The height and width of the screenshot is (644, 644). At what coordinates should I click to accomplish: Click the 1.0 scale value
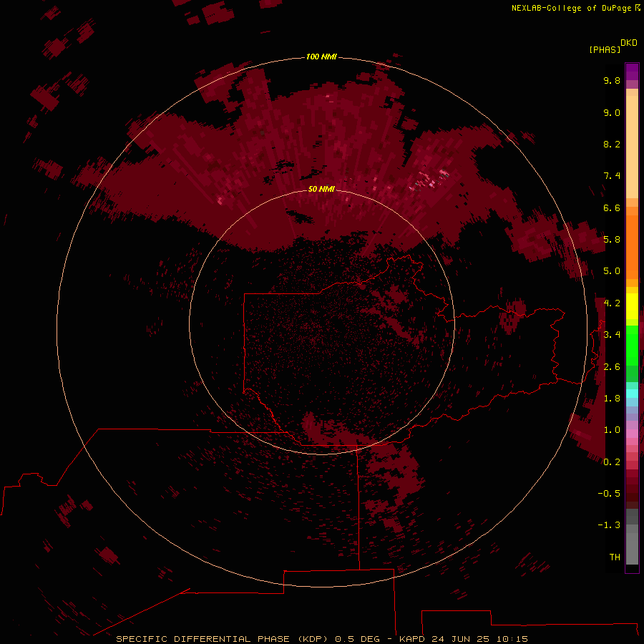click(612, 430)
